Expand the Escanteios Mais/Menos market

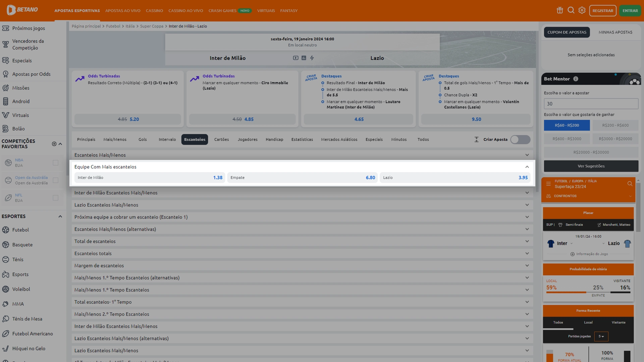point(527,155)
